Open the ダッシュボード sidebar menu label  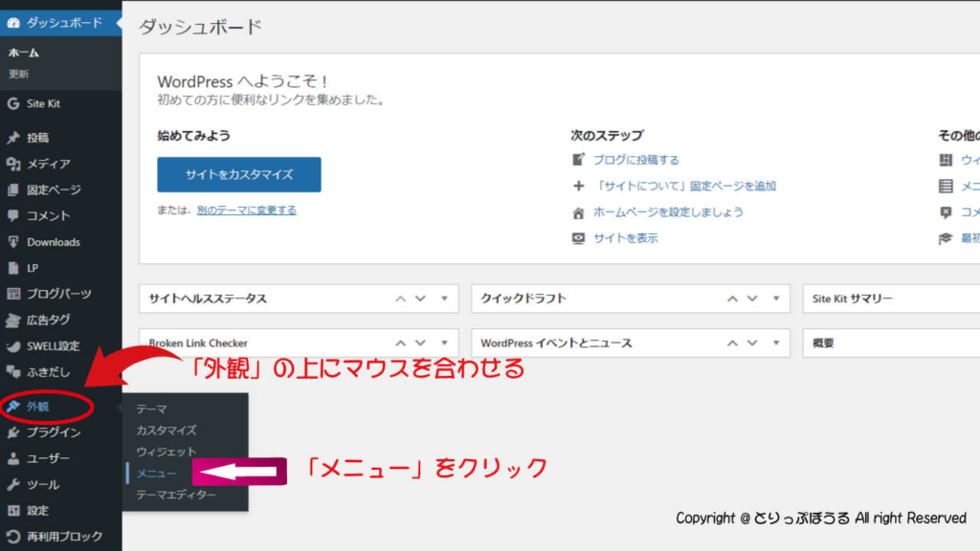pos(64,23)
